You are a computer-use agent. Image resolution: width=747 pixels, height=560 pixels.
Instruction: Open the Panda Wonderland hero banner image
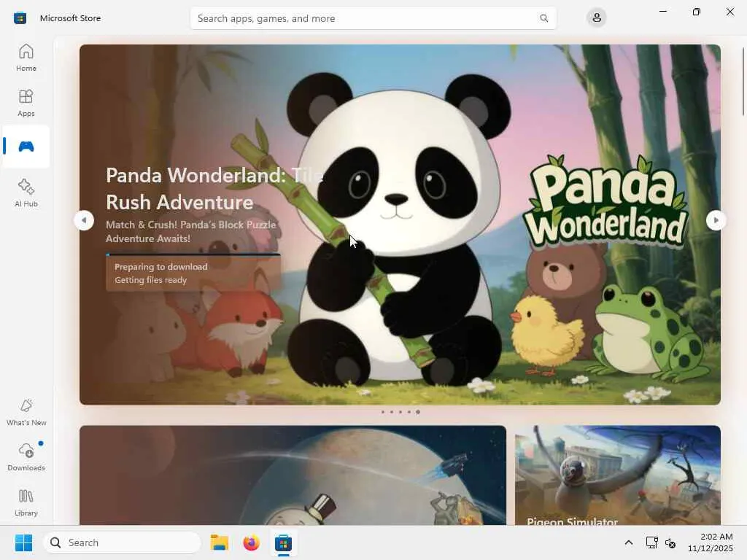pyautogui.click(x=400, y=225)
